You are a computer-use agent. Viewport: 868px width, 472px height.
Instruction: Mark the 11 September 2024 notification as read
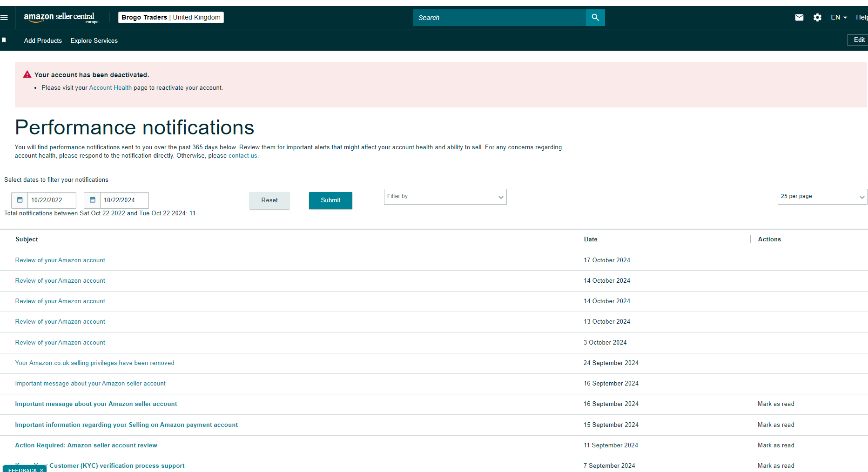point(776,445)
